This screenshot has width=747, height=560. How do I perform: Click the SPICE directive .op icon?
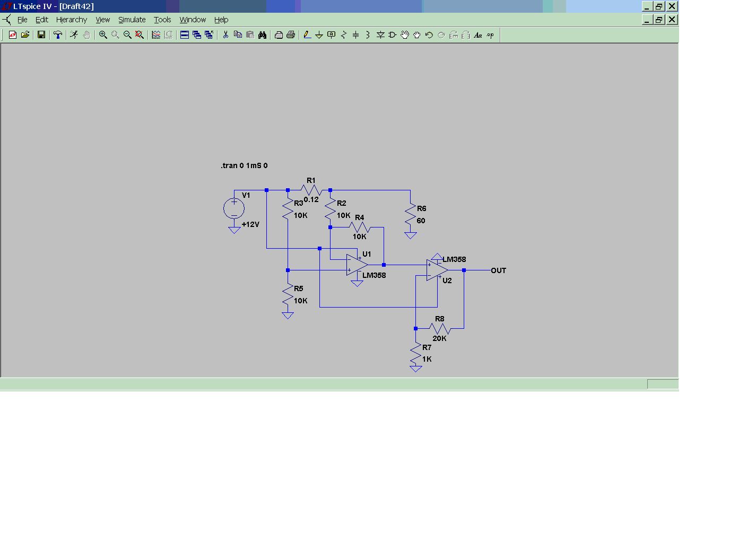click(x=490, y=35)
